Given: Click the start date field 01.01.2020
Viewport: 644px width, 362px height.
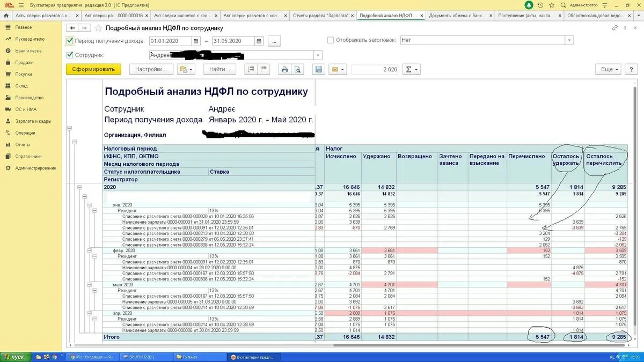Looking at the screenshot, I should (x=171, y=41).
